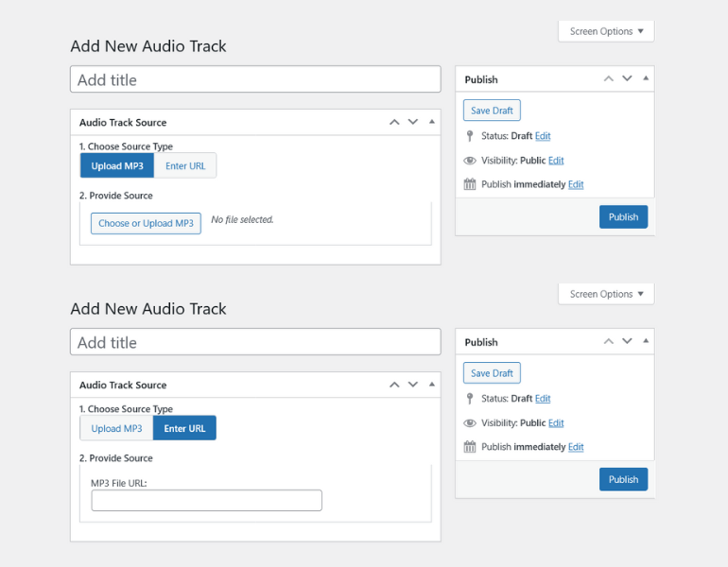Image resolution: width=728 pixels, height=567 pixels.
Task: Open the upper Screen Options dropdown
Action: pos(606,31)
